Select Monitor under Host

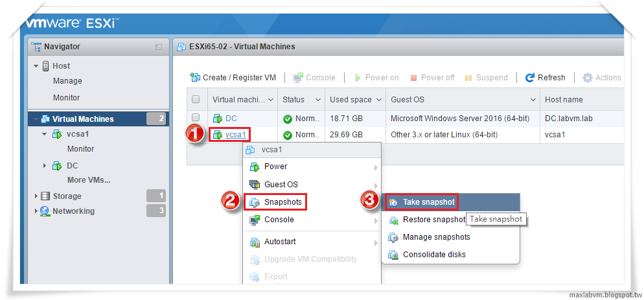(67, 98)
